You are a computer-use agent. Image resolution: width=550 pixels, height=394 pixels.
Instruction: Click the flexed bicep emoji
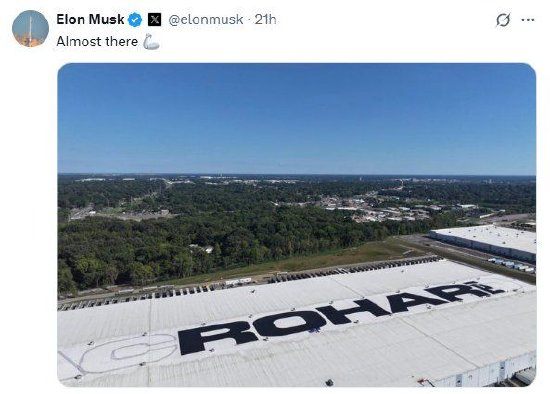(151, 41)
